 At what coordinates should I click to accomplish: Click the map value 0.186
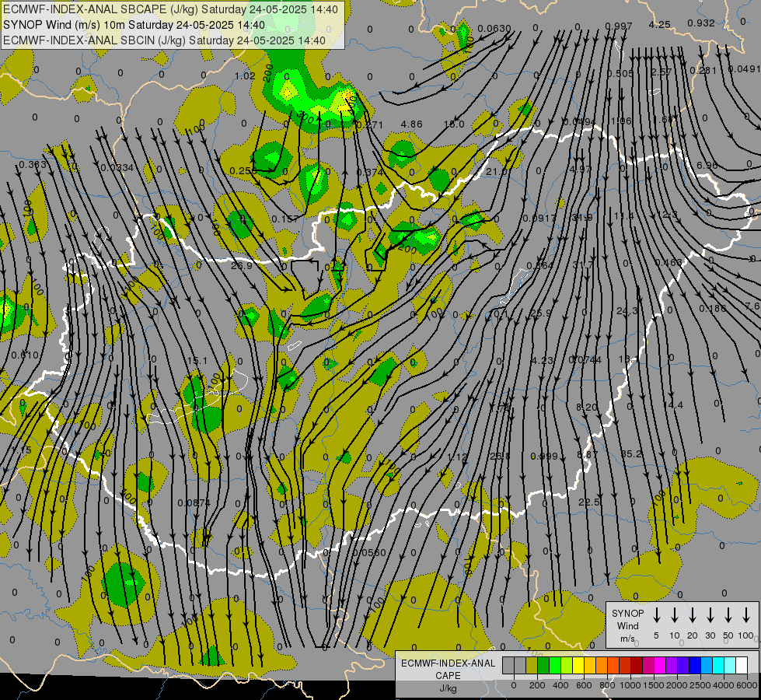[713, 309]
